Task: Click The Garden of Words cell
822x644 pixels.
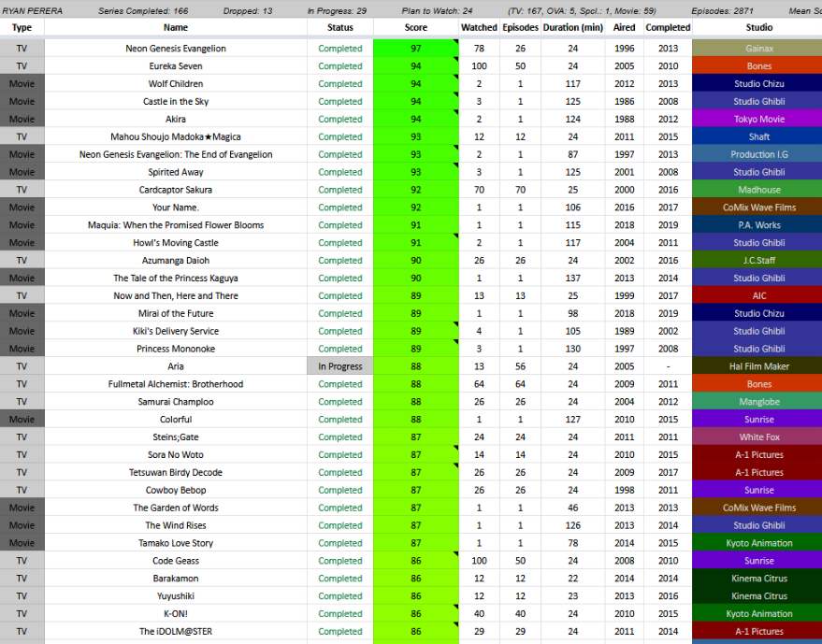Action: point(176,508)
